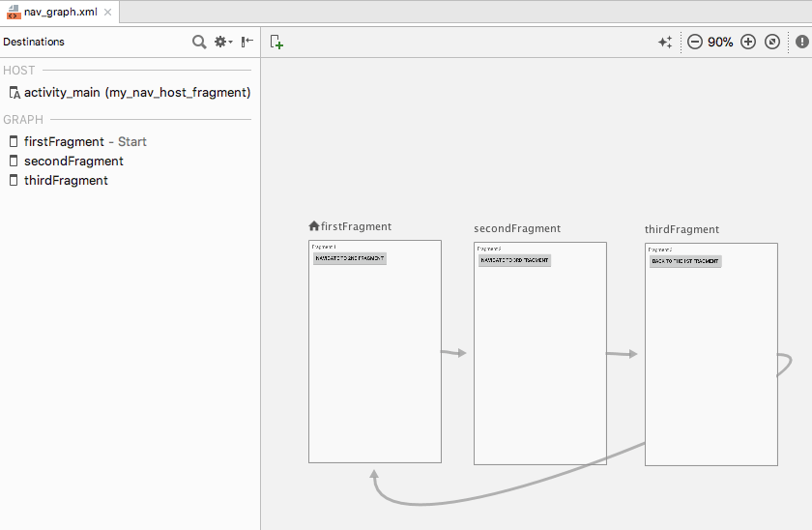This screenshot has width=812, height=530.
Task: Click the New Destination icon
Action: 276,42
